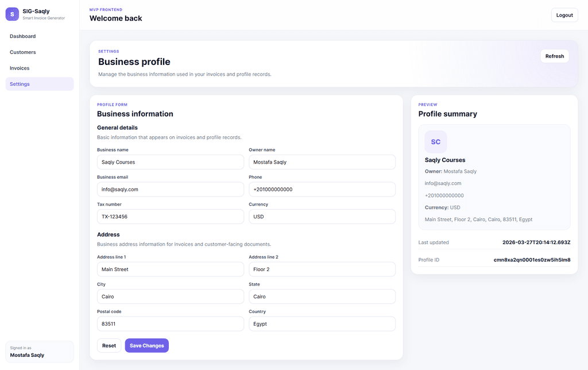This screenshot has width=588, height=370.
Task: Navigate to the Invoices section
Action: coord(20,68)
